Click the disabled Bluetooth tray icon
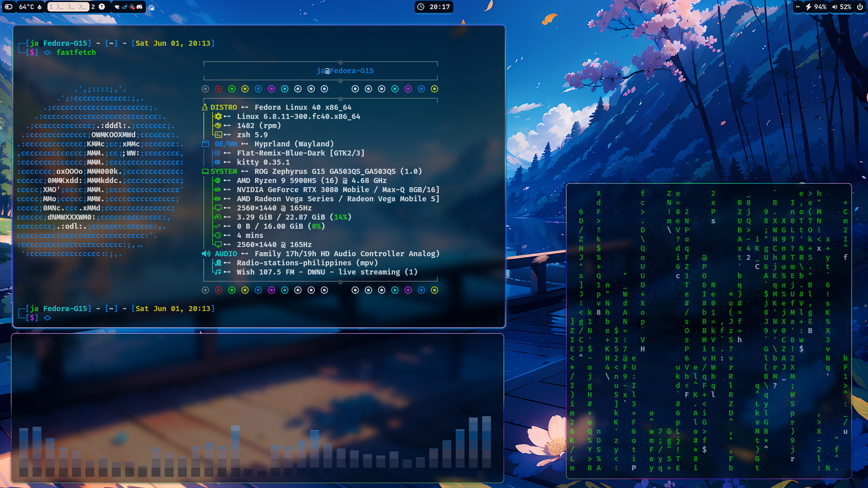Screen dimensions: 868x488 pyautogui.click(x=132, y=7)
